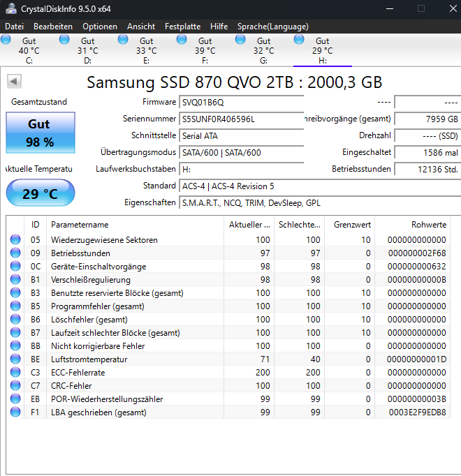Click the Standard field ACS-4 Revision 5
The height and width of the screenshot is (476, 461).
pyautogui.click(x=320, y=186)
